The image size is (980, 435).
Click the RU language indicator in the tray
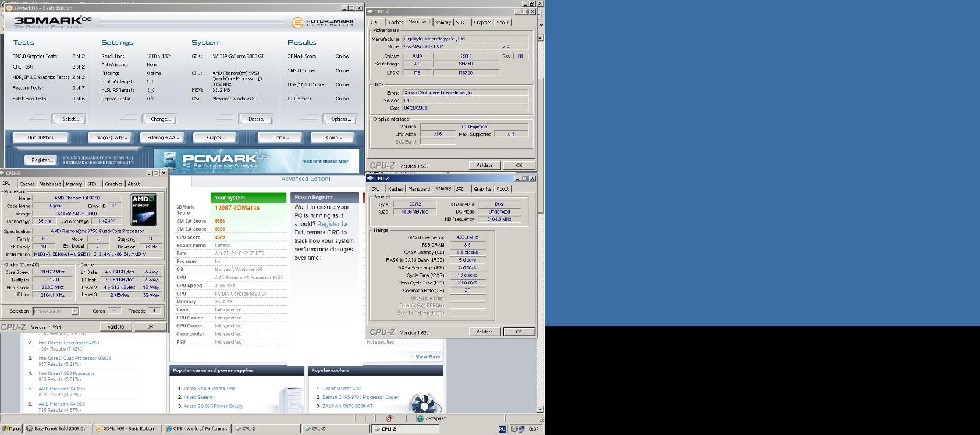502,429
